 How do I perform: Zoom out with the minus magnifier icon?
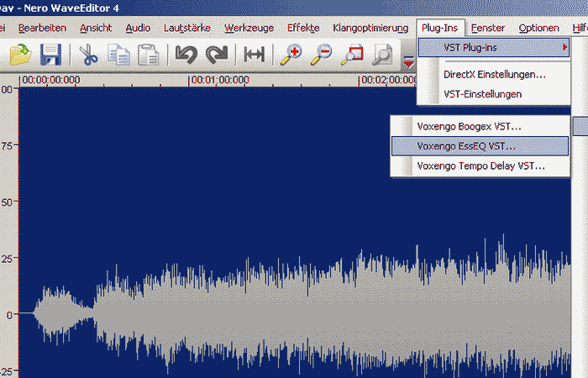point(322,55)
